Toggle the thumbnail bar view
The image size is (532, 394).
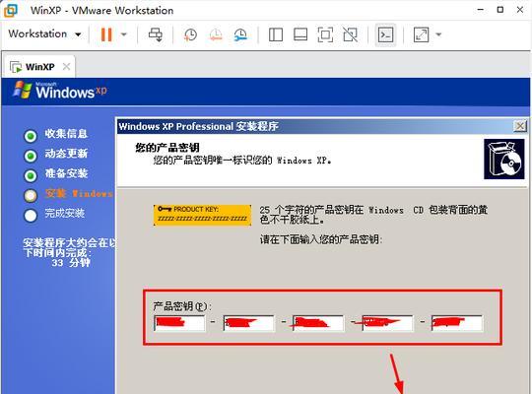tap(300, 34)
